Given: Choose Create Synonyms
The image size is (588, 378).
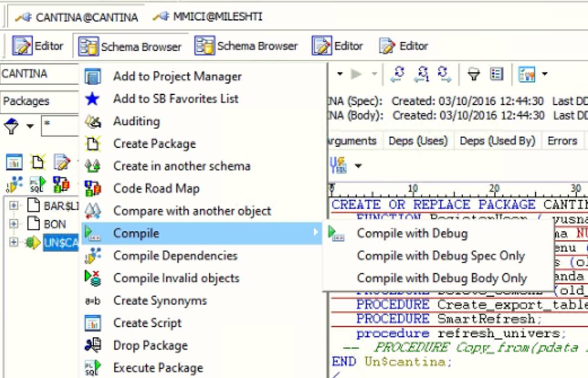Looking at the screenshot, I should [x=160, y=301].
